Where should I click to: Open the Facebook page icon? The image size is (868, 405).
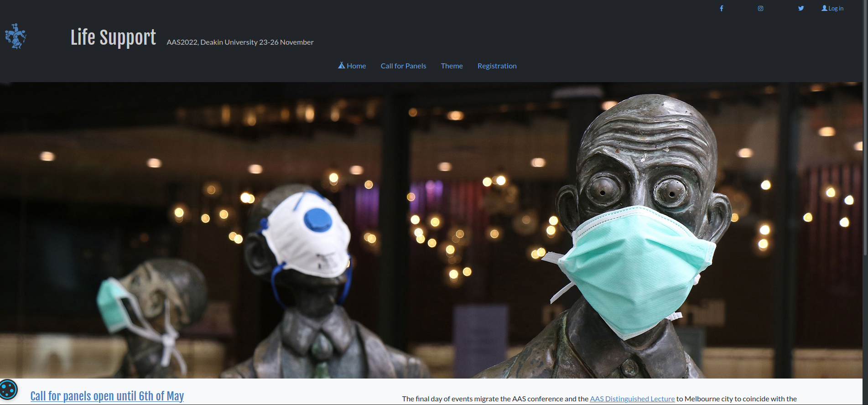pyautogui.click(x=721, y=9)
